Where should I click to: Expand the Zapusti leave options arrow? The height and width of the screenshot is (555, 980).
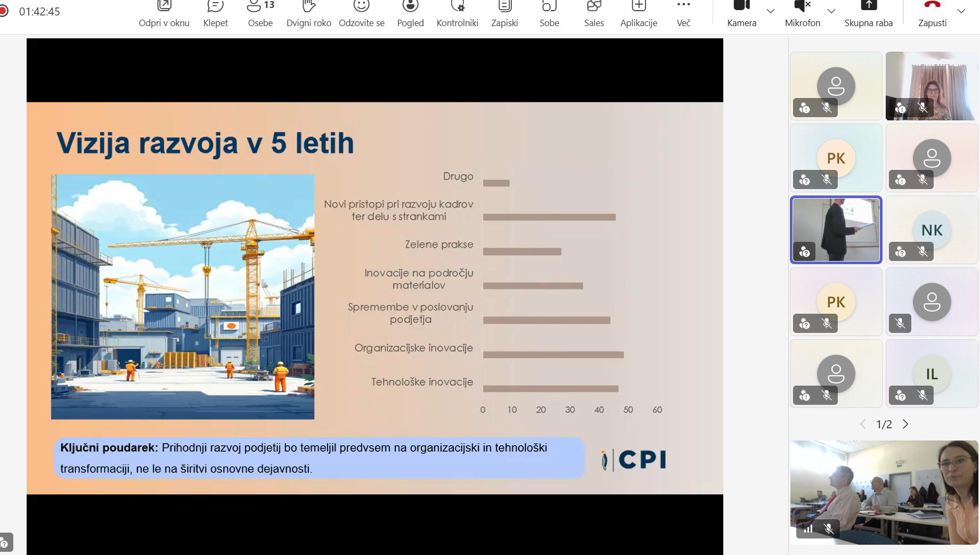[x=961, y=11]
